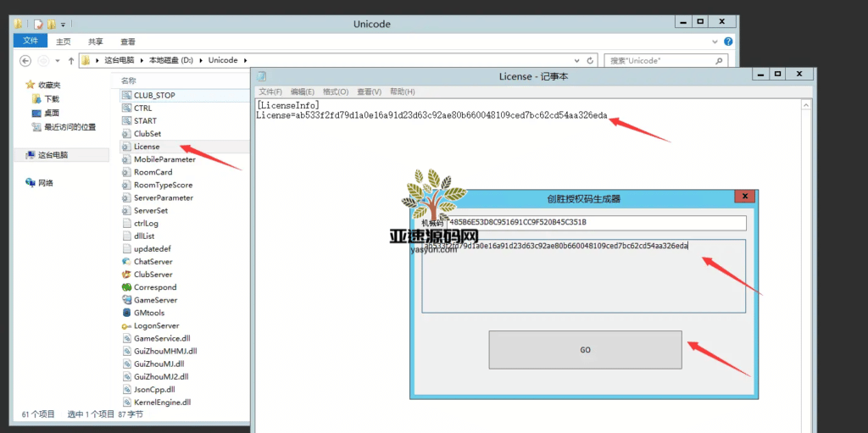Select the GMtools application icon
This screenshot has width=868, height=433.
tap(127, 313)
